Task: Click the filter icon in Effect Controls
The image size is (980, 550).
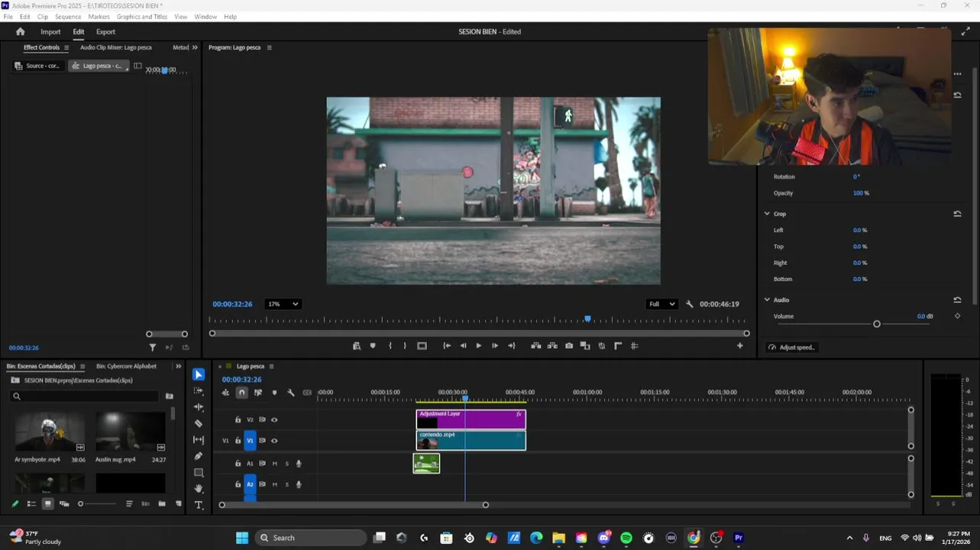Action: [x=153, y=348]
